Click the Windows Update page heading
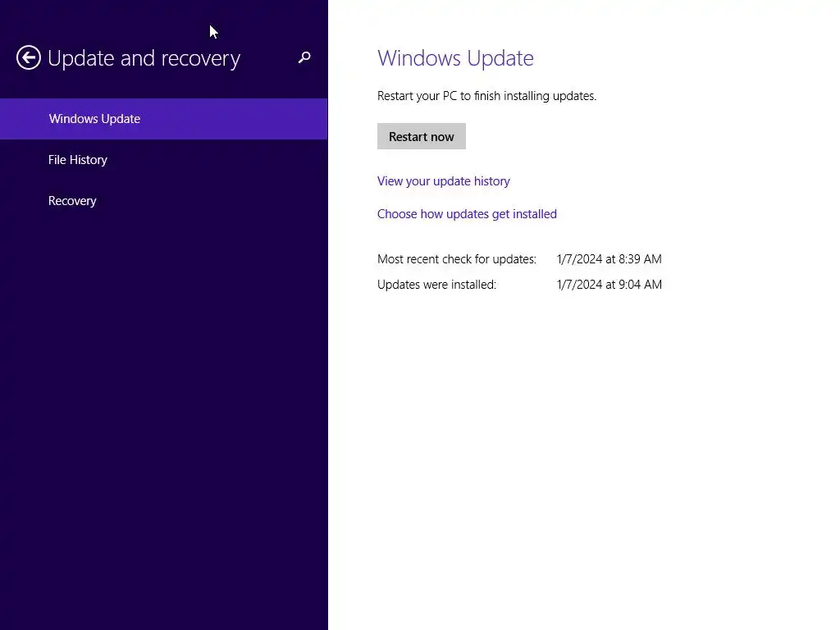Viewport: 840px width, 630px height. pos(455,58)
